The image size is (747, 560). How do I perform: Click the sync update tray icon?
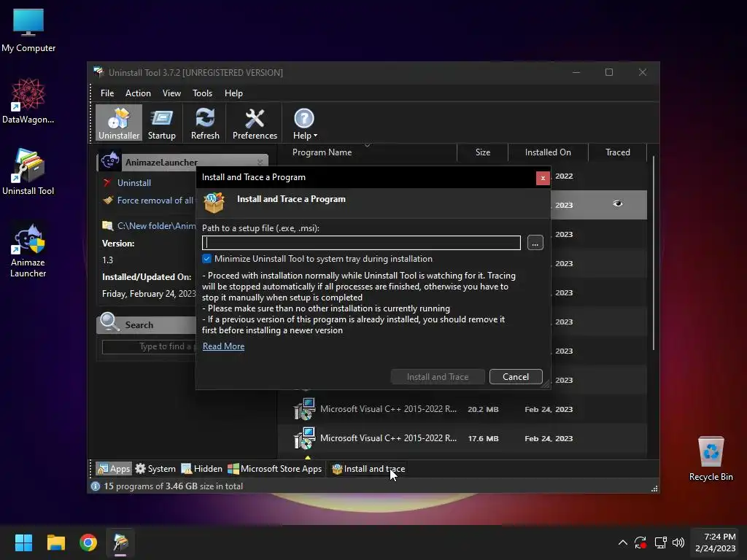(640, 542)
